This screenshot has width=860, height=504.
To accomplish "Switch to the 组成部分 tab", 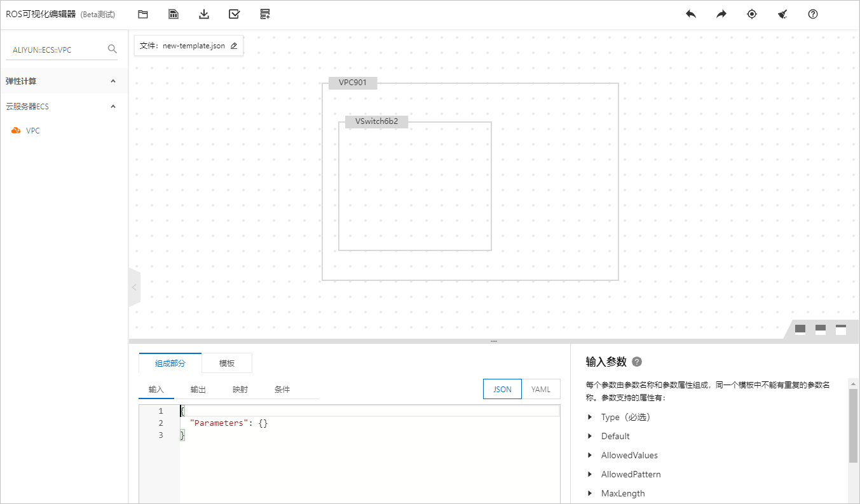I will [170, 363].
